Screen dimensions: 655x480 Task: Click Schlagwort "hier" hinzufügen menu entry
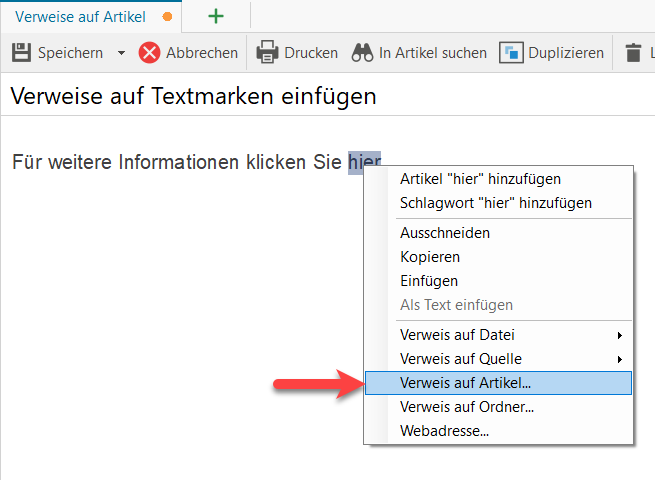(498, 203)
